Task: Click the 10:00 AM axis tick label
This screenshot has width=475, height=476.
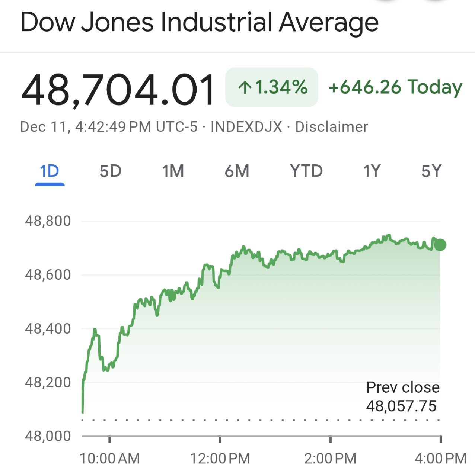Action: [x=110, y=459]
